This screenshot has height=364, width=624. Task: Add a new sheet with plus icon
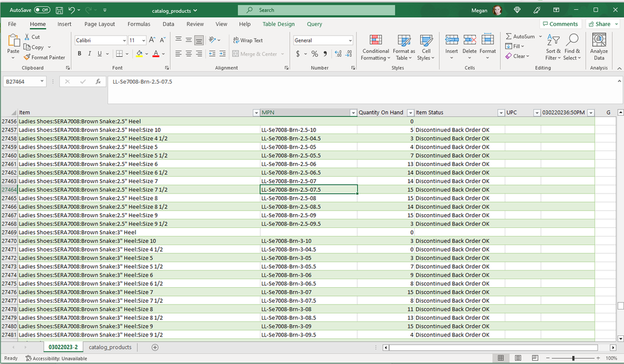point(155,347)
